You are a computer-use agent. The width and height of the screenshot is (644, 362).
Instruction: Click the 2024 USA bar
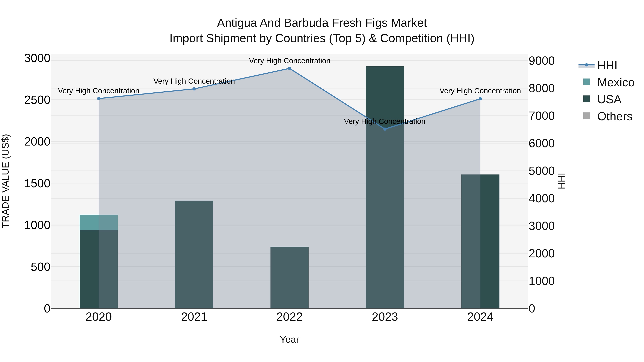coord(480,241)
